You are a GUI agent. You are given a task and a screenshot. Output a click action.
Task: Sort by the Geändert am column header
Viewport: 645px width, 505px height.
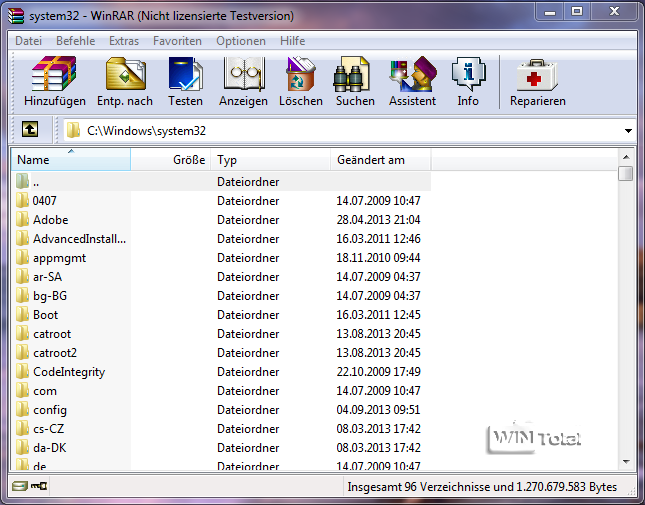point(381,160)
